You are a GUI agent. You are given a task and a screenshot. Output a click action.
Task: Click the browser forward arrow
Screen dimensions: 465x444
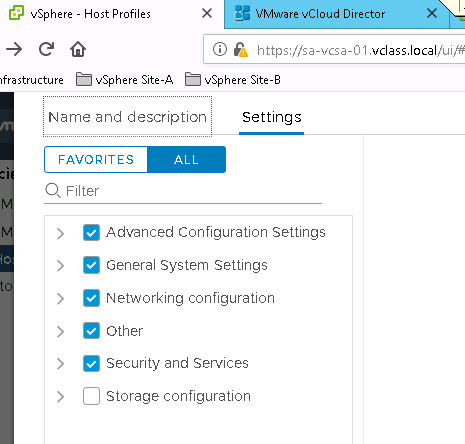[x=14, y=50]
